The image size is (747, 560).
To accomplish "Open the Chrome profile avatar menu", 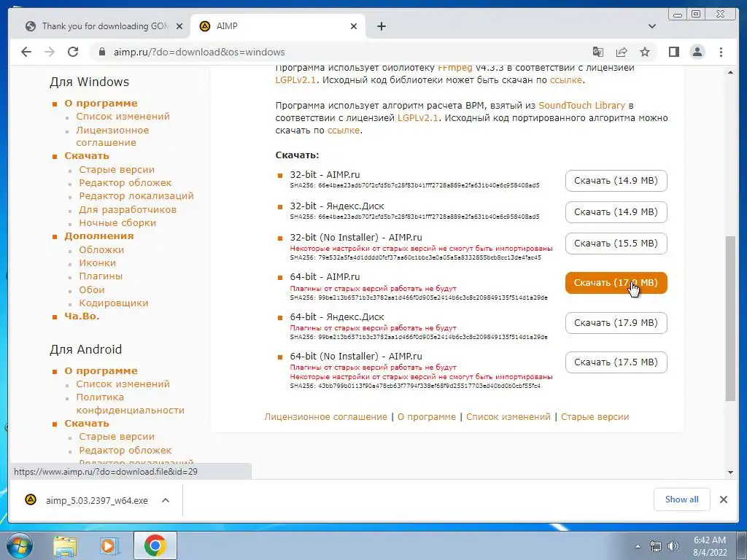I will pyautogui.click(x=697, y=52).
